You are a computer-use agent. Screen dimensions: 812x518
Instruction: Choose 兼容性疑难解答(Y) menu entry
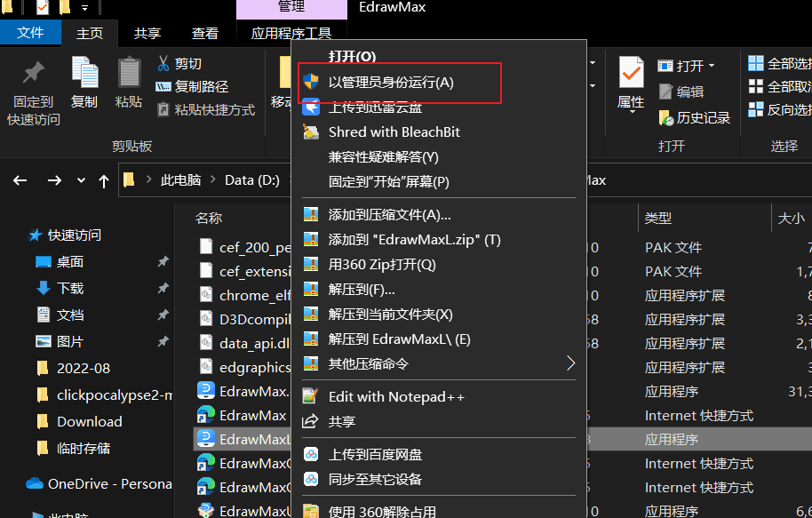pyautogui.click(x=439, y=157)
